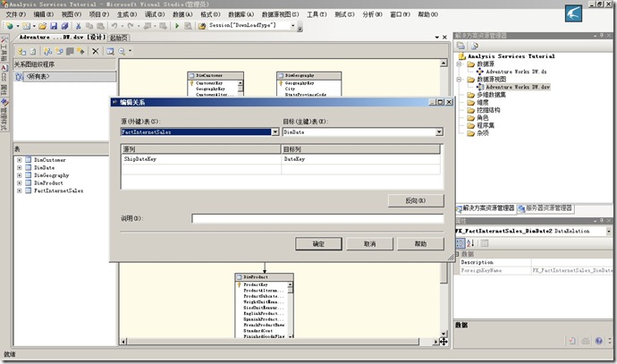
Task: Expand the DimDate table node
Action: [x=20, y=167]
